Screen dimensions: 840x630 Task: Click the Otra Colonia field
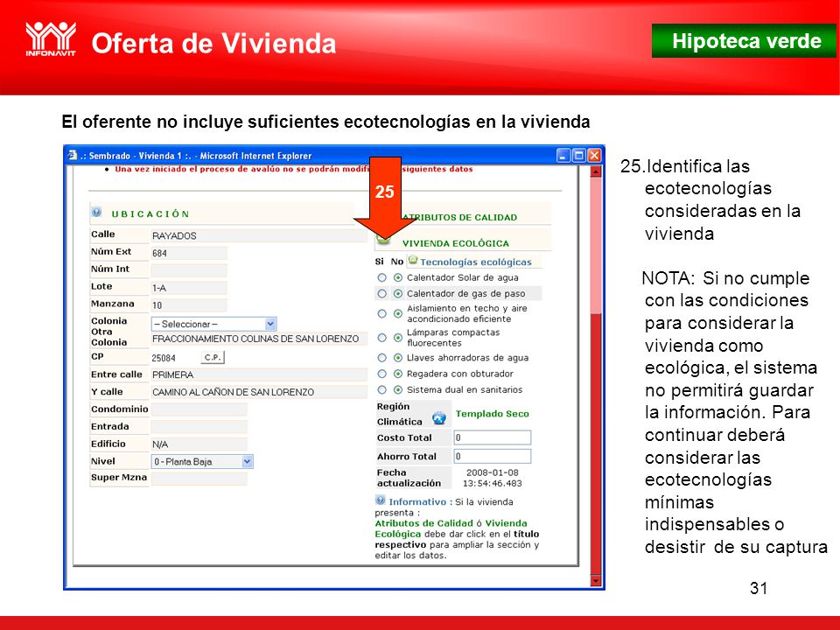pos(259,339)
